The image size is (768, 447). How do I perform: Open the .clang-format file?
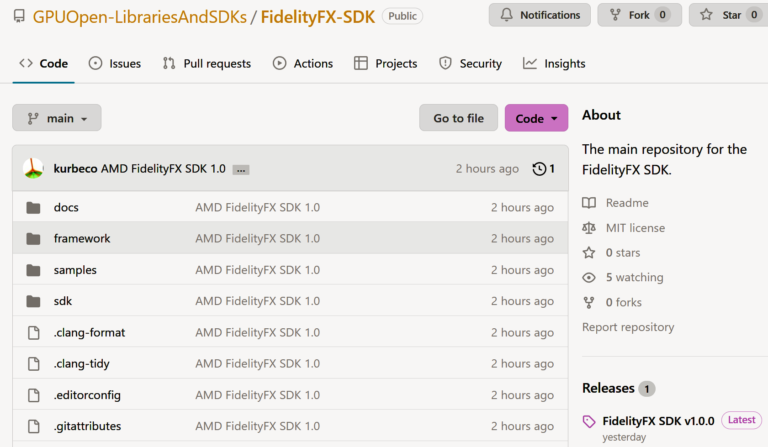coord(89,332)
